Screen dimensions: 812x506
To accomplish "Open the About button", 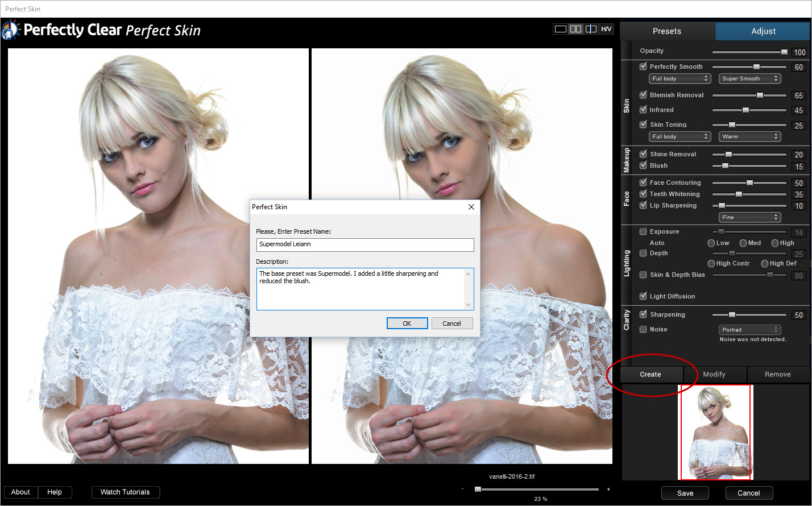I will click(x=20, y=492).
